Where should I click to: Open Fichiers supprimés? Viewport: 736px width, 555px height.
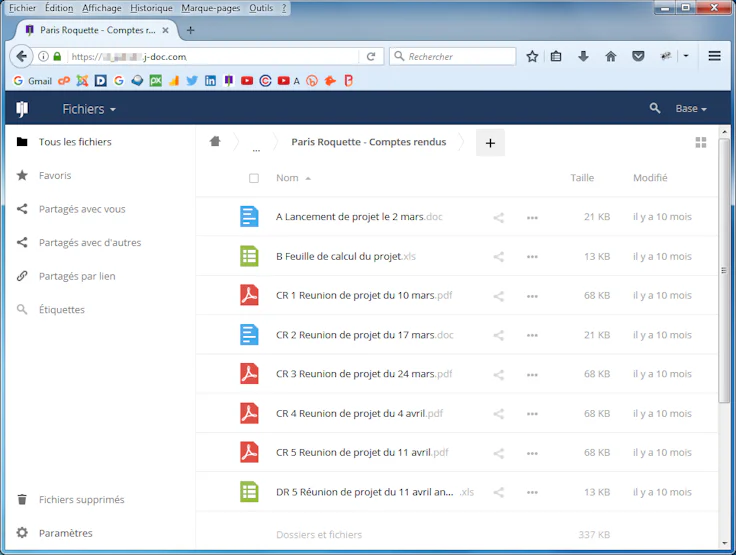click(81, 500)
